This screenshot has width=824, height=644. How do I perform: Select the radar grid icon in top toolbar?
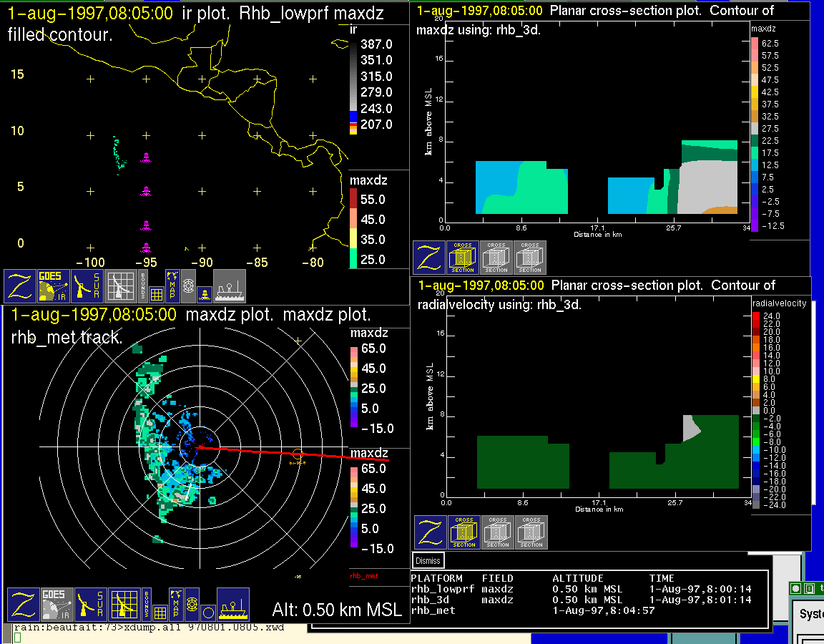[x=121, y=286]
